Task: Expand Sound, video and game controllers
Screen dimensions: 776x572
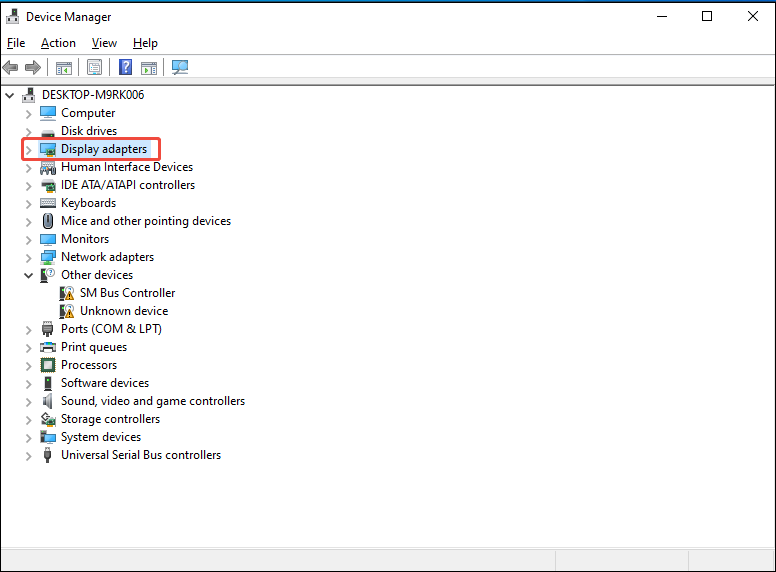Action: (x=29, y=402)
